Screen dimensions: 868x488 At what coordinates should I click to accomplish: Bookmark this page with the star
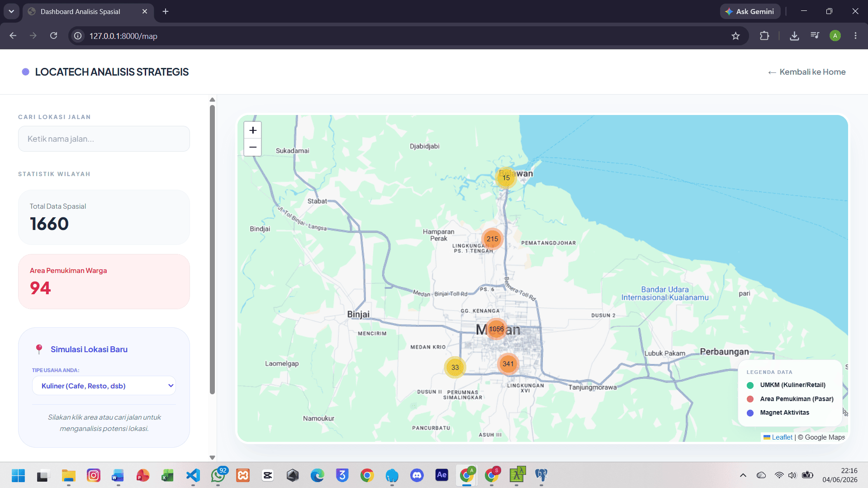(x=735, y=36)
